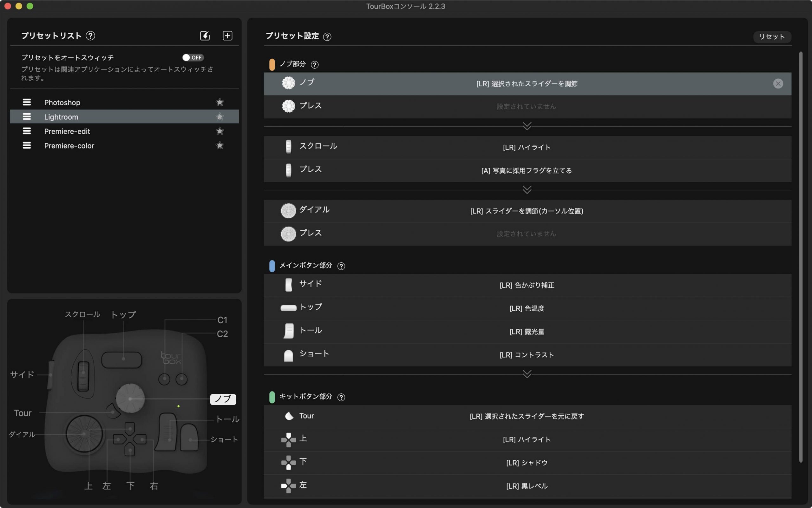Toggle the preset auto switch OFF switch

coord(193,57)
